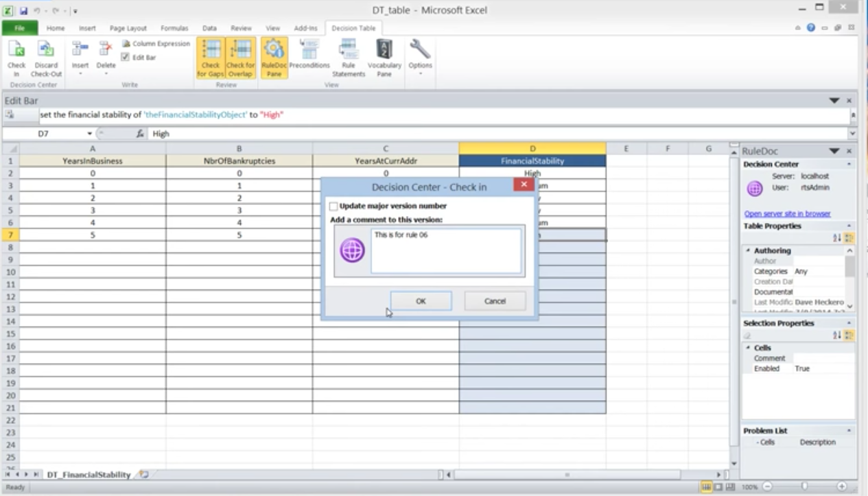This screenshot has width=868, height=496.
Task: Switch to Normal view in status bar
Action: 705,486
